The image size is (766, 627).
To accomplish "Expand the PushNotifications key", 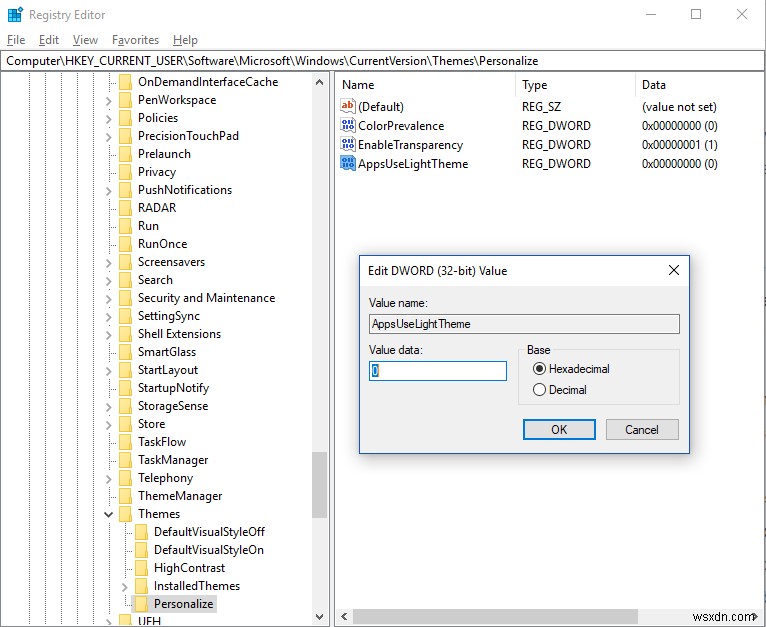I will 108,191.
